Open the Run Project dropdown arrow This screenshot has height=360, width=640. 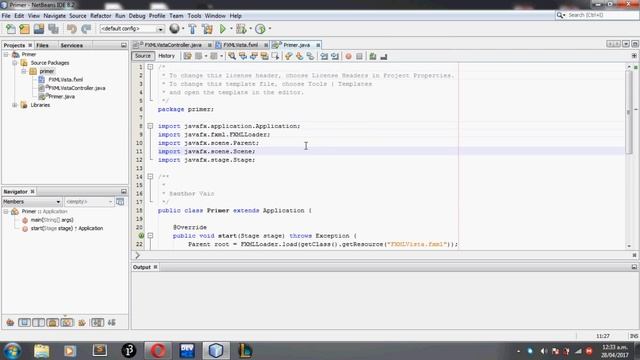tap(231, 29)
